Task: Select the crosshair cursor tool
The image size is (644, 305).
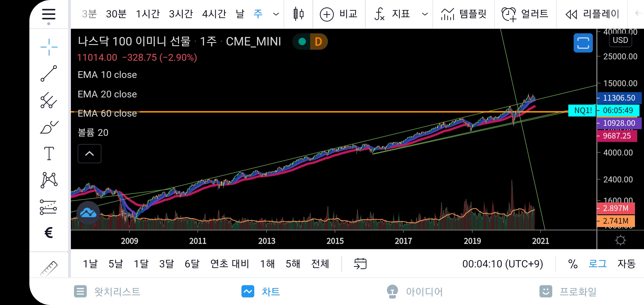Action: (49, 47)
